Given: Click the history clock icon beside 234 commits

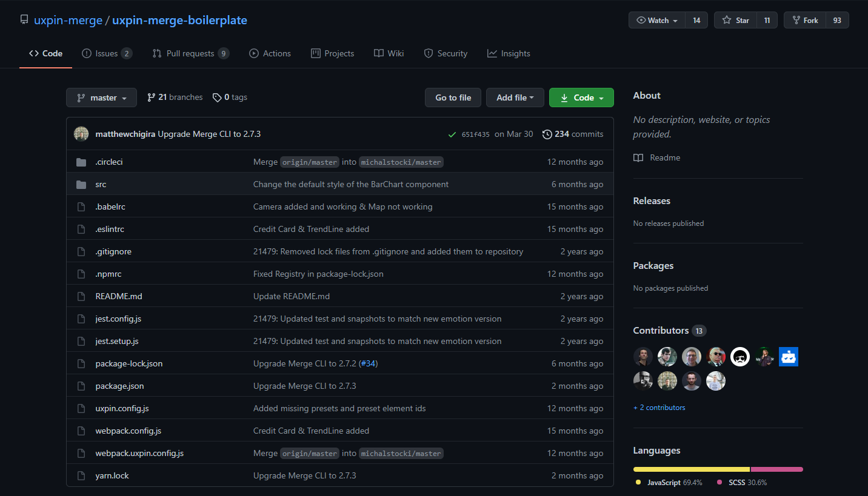Looking at the screenshot, I should pos(547,134).
